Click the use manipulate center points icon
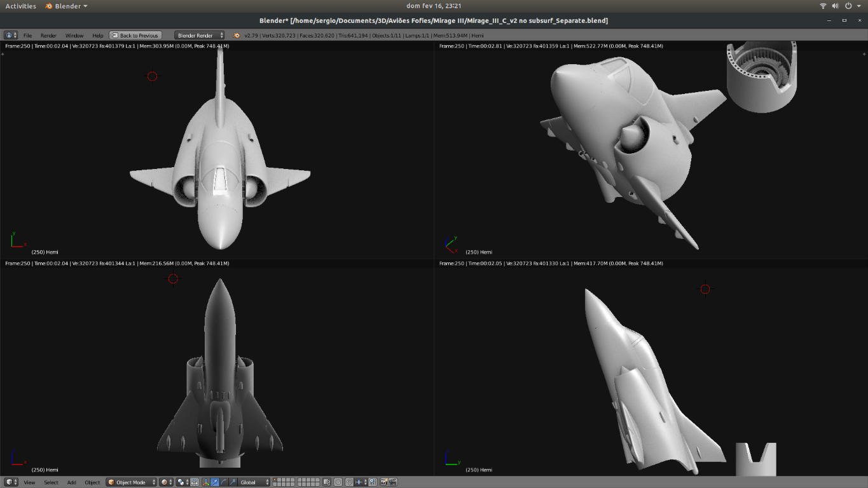 coord(195,482)
